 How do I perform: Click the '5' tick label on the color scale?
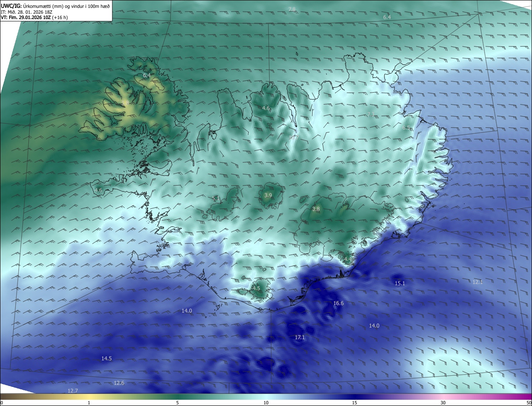(177, 403)
